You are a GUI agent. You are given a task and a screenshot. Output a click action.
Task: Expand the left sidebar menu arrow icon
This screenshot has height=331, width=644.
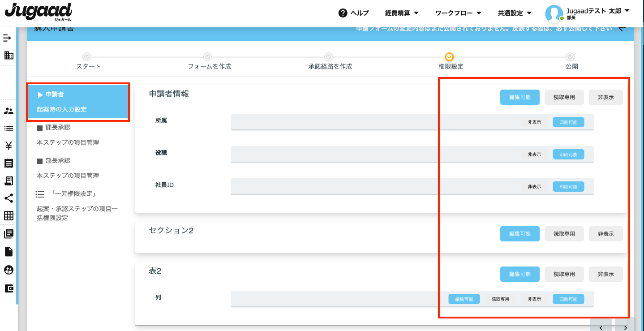7,38
